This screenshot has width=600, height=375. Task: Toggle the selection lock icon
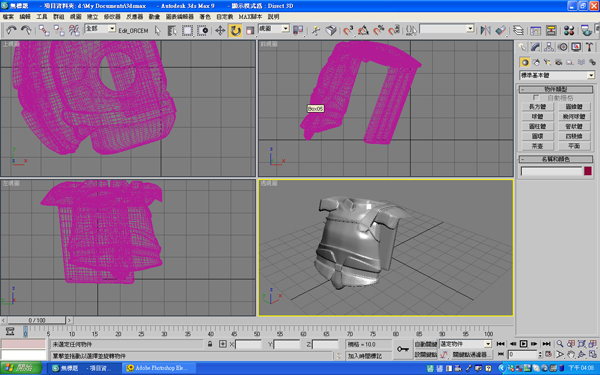click(x=210, y=344)
